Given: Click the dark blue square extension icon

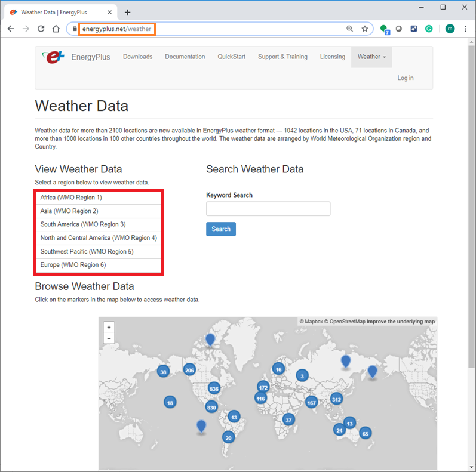Looking at the screenshot, I should coord(413,29).
